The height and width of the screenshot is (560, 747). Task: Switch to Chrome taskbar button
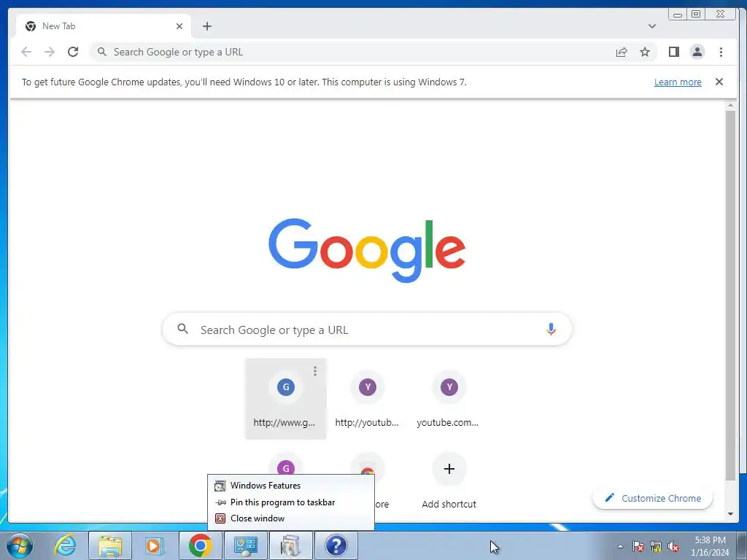(200, 545)
